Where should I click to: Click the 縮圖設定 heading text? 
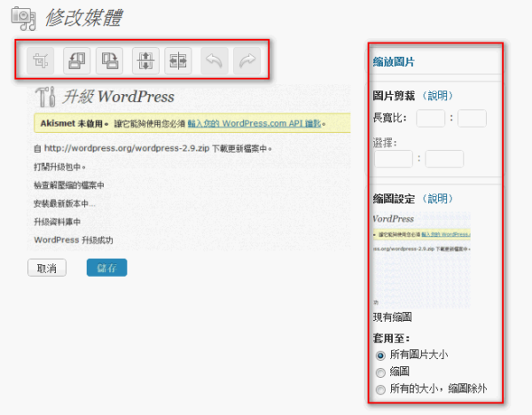(x=394, y=199)
